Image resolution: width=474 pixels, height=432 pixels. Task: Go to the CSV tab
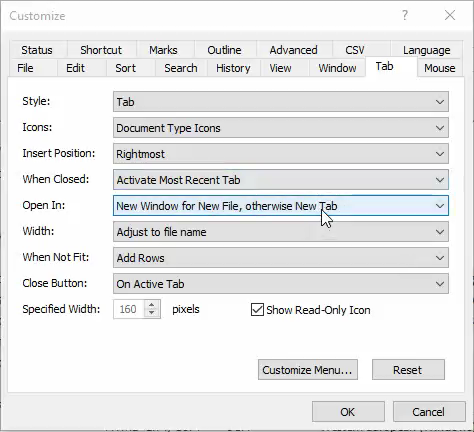(x=355, y=50)
